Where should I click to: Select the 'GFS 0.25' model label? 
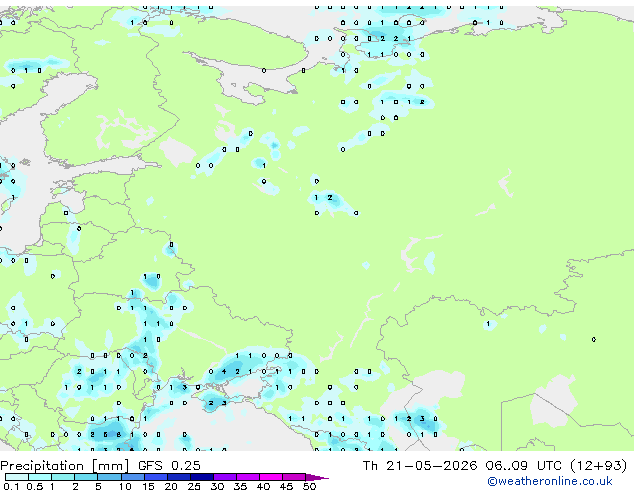pyautogui.click(x=169, y=466)
